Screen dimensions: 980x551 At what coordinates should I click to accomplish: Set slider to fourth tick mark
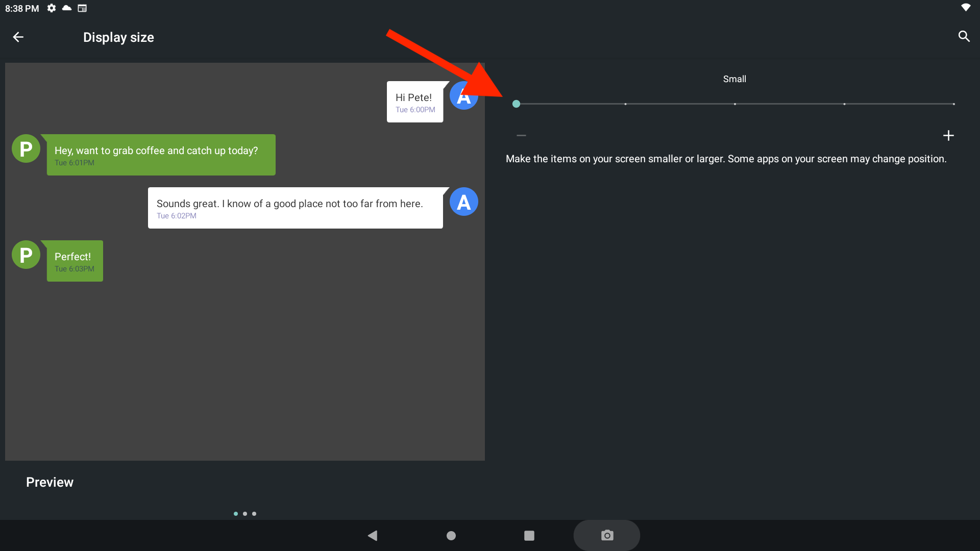[844, 104]
